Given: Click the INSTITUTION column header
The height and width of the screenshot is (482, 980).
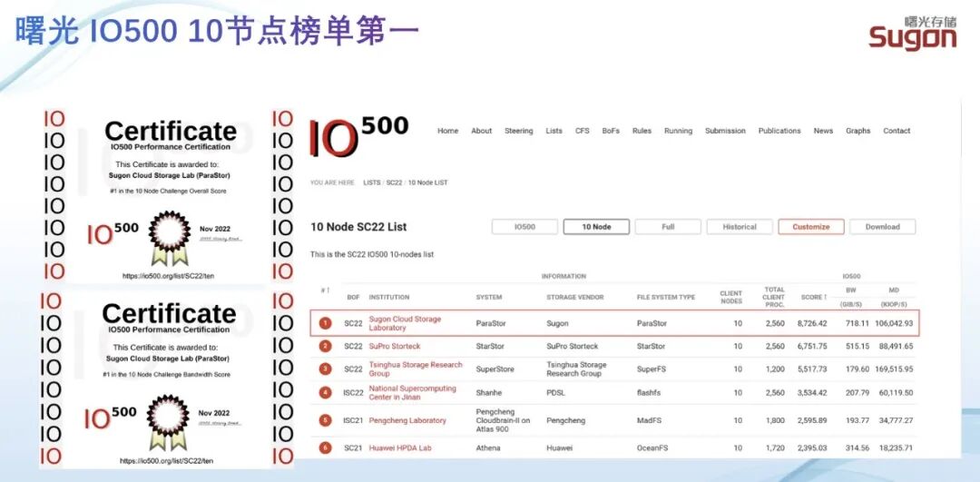Looking at the screenshot, I should coord(388,297).
